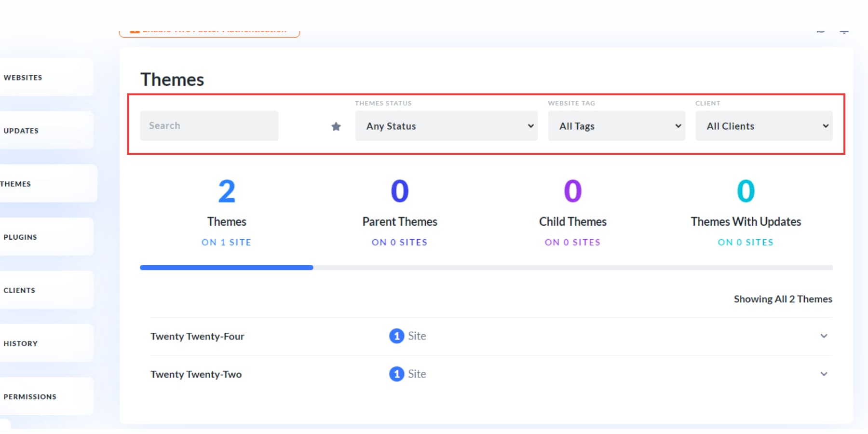Select Websites in the left sidebar

(x=23, y=77)
